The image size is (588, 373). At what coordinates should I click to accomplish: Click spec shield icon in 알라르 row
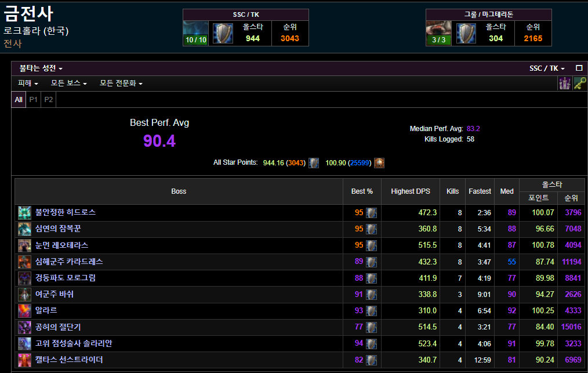pyautogui.click(x=371, y=311)
